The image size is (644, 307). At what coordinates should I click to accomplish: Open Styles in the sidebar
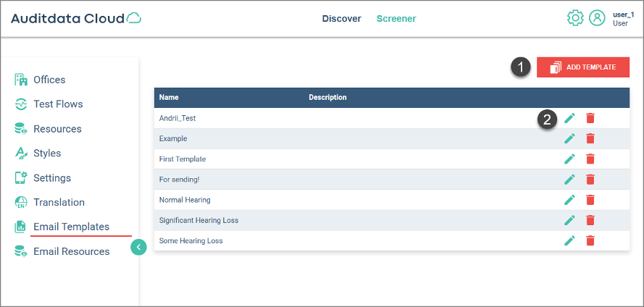(x=47, y=153)
